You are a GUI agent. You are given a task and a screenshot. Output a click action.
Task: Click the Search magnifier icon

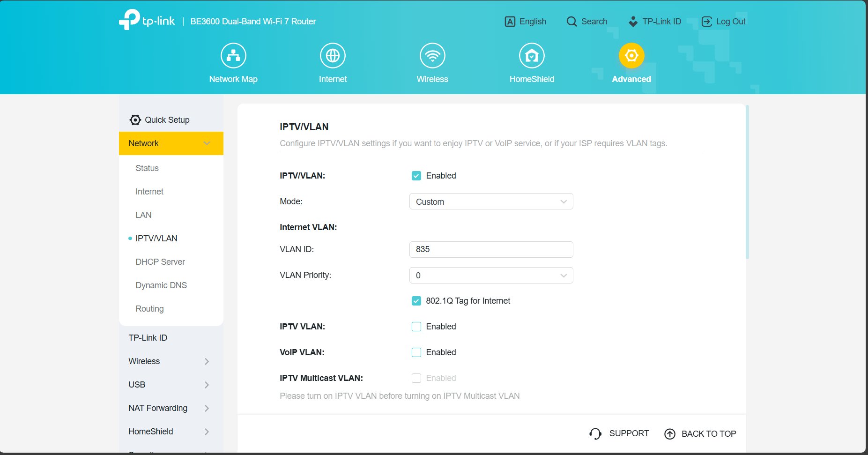pyautogui.click(x=571, y=22)
